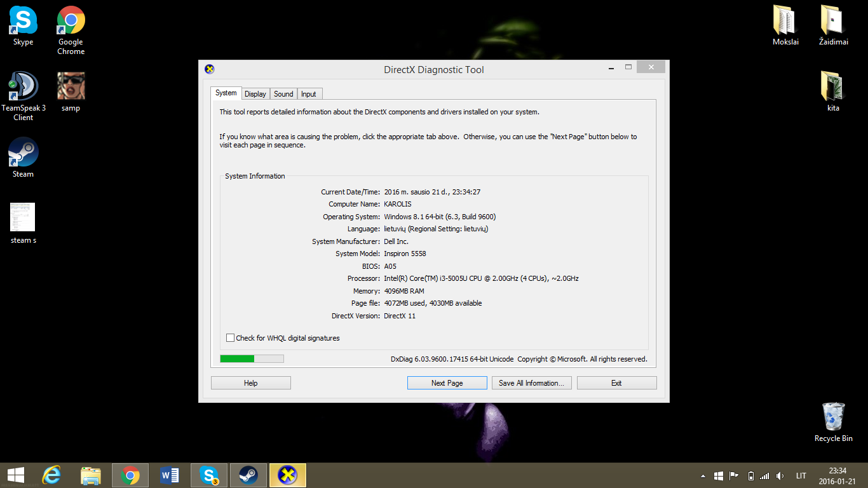The height and width of the screenshot is (488, 868).
Task: Open the taskbar clock showing 23:34
Action: [x=837, y=476]
